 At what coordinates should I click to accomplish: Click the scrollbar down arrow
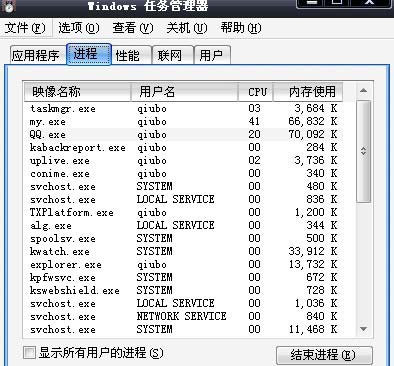point(364,329)
